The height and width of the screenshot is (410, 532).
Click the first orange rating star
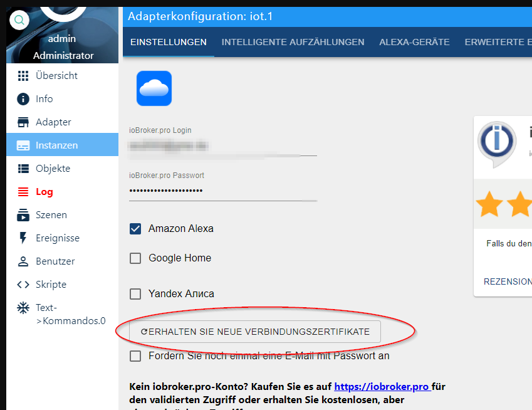[489, 204]
